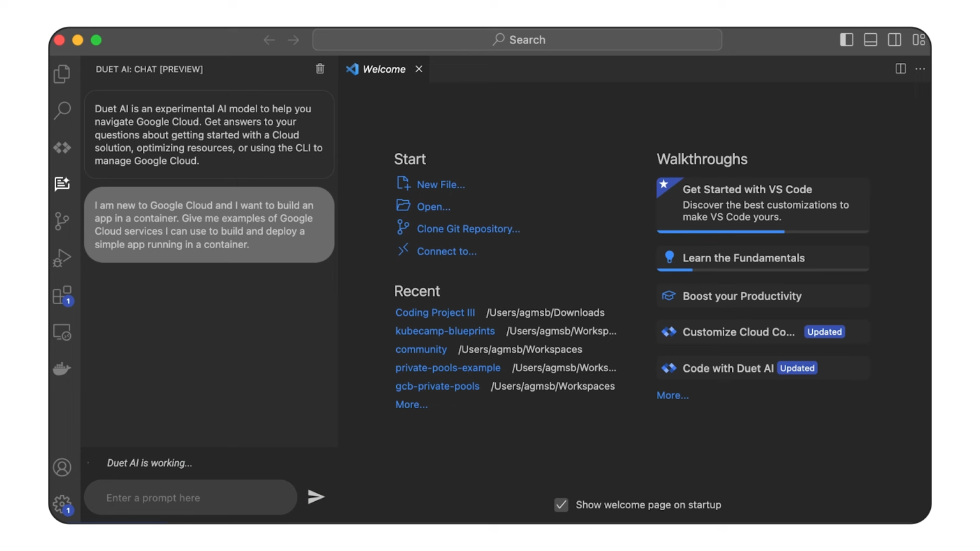Click the Open link under Start
Viewport: 980px width, 551px height.
(434, 207)
